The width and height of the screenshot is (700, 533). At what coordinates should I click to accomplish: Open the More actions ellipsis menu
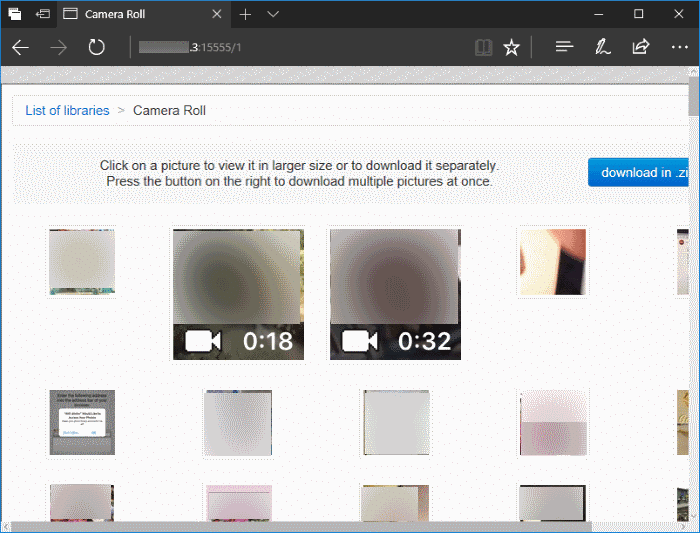click(x=679, y=47)
